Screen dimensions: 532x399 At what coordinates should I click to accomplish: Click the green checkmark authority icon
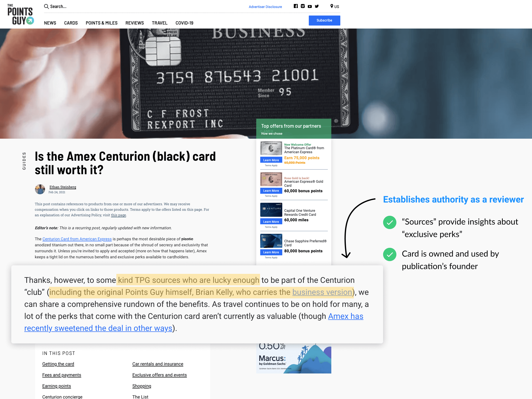pos(389,221)
